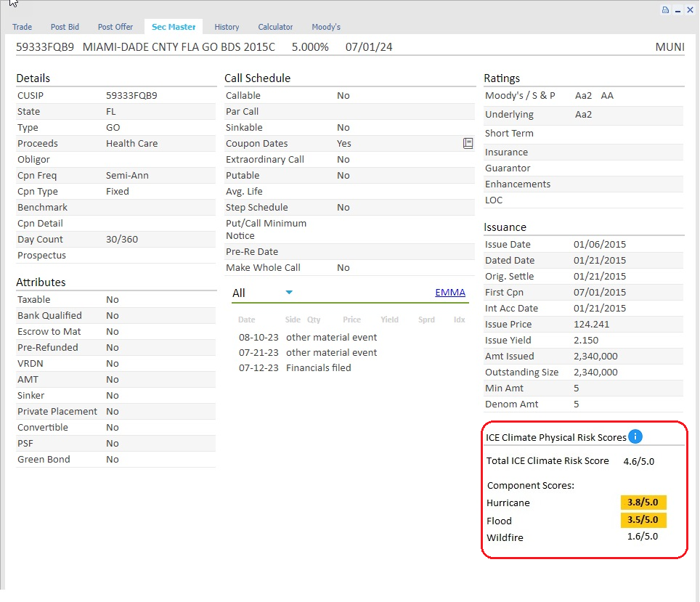Viewport: 700px width, 602px height.
Task: Click the Price column header
Action: 351,320
